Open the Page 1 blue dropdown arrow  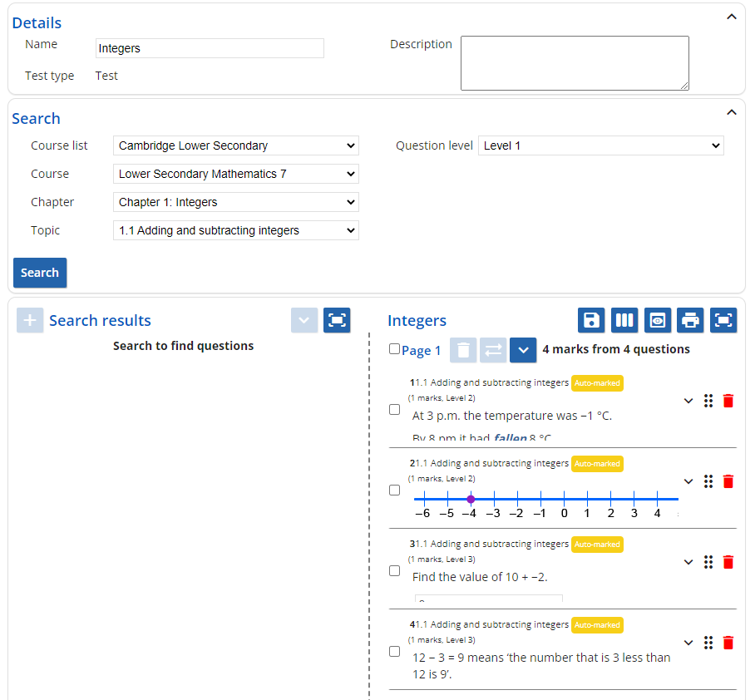click(x=523, y=350)
